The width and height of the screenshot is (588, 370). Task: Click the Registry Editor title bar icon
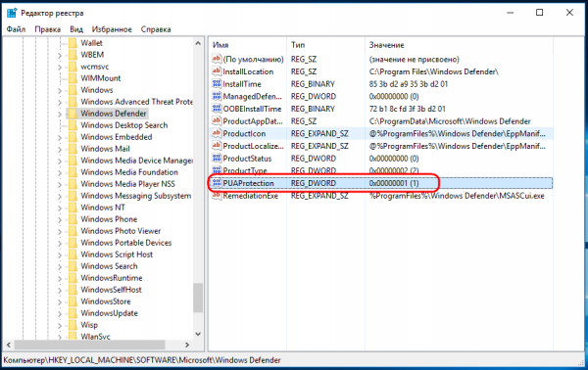12,13
